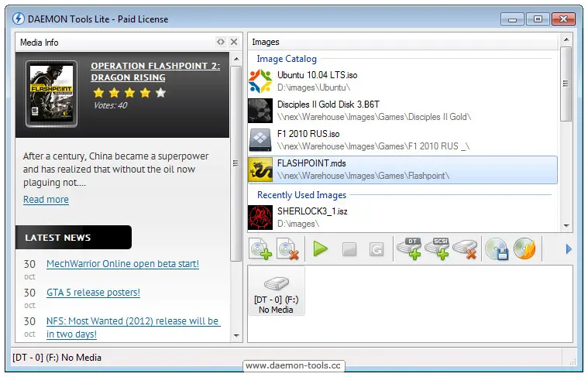Screen dimensions: 588x377
Task: Open the Read more link
Action: (x=46, y=200)
